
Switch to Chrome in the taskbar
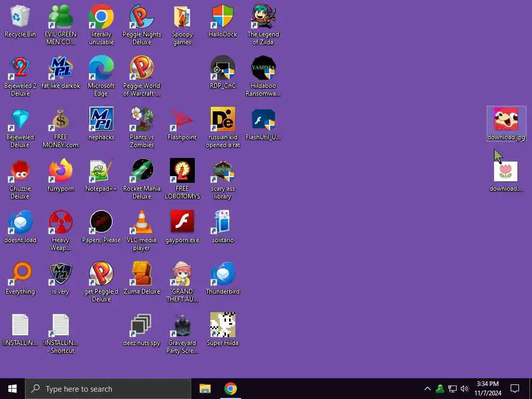click(x=230, y=389)
